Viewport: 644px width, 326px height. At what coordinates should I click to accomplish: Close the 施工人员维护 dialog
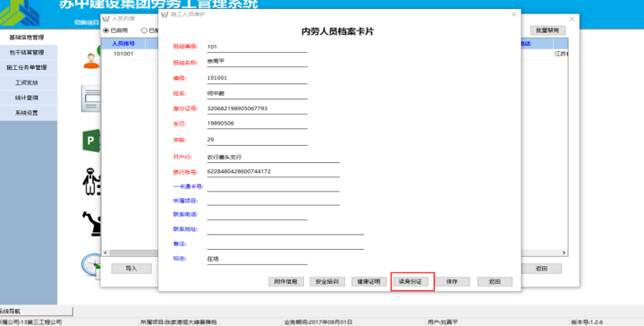[513, 14]
